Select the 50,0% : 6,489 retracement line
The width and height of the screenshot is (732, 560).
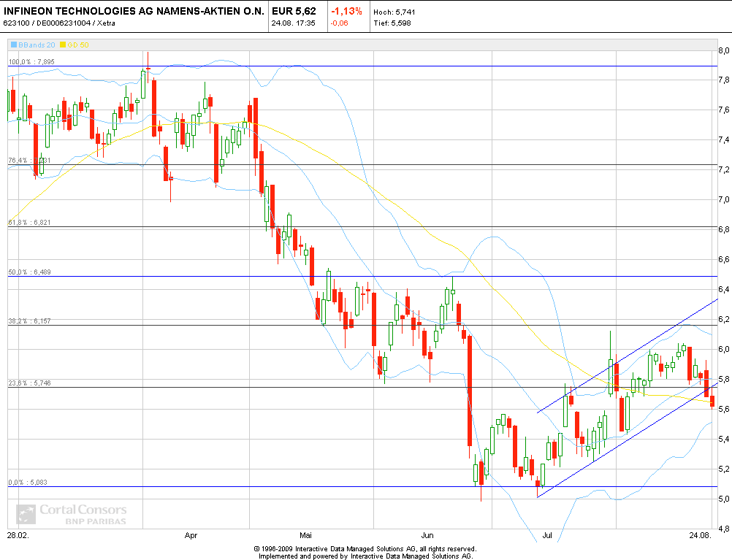point(28,272)
